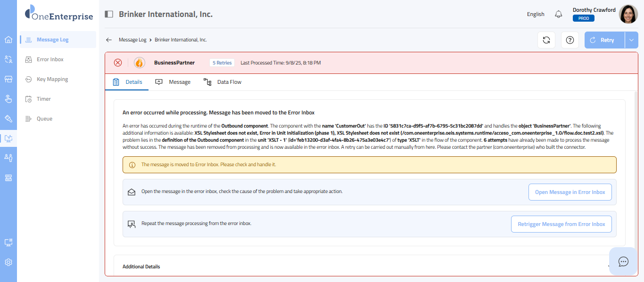Viewport: 644px width, 282px height.
Task: Expand the Retry dropdown arrow
Action: (632, 40)
